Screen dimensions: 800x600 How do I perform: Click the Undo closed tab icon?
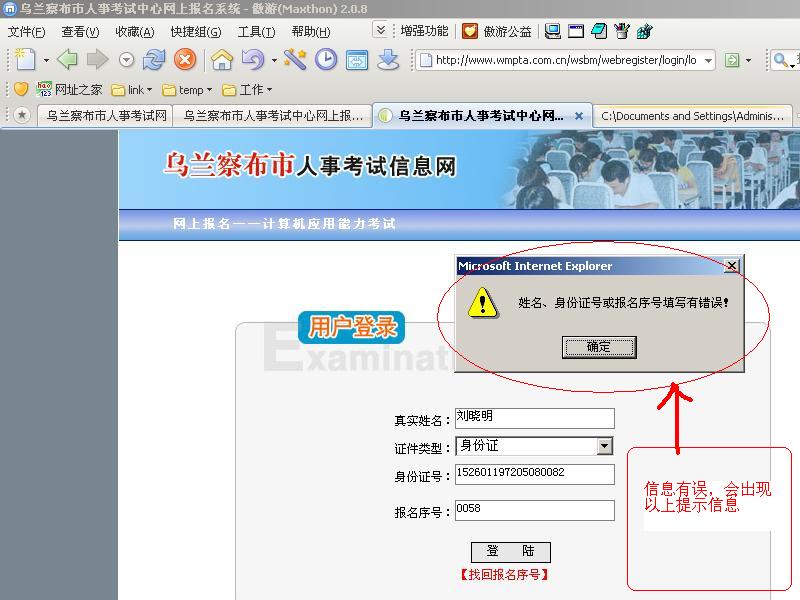(253, 60)
